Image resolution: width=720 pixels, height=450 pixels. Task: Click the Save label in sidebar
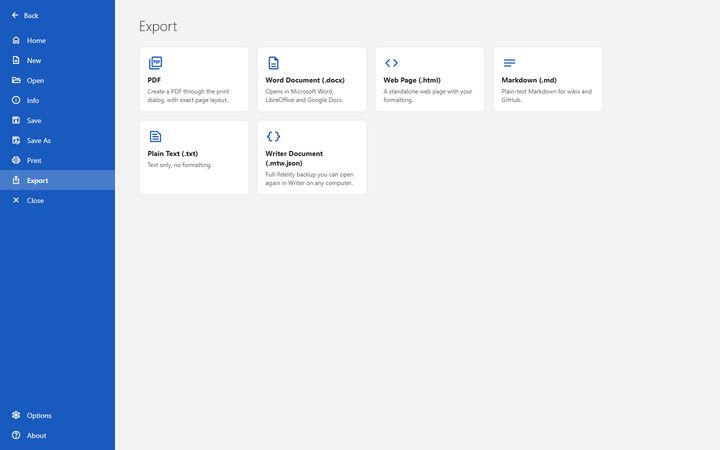pos(34,120)
